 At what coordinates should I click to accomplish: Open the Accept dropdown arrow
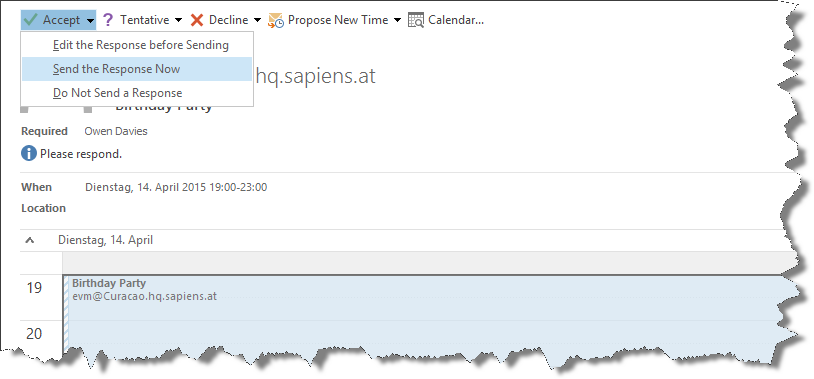(91, 20)
